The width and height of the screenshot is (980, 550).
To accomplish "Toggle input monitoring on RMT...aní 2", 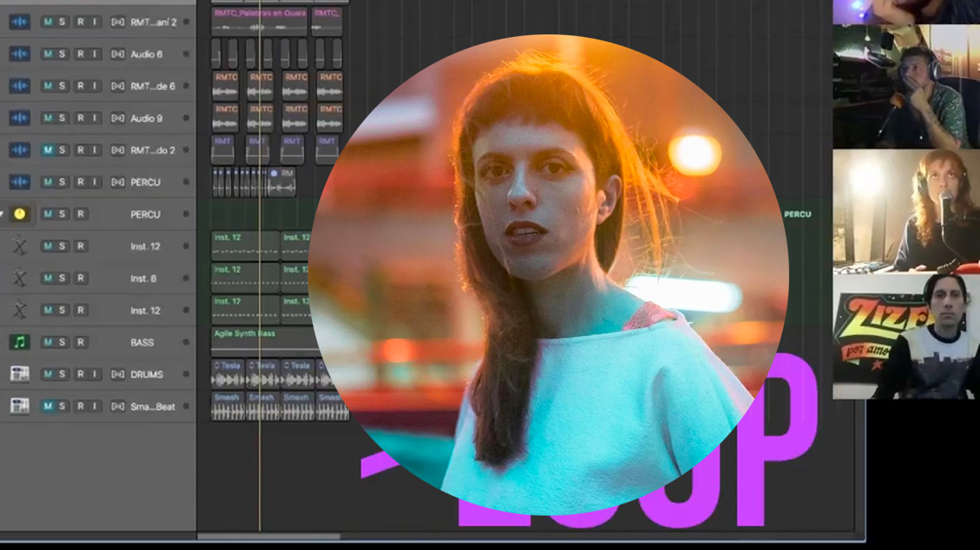I will click(95, 21).
